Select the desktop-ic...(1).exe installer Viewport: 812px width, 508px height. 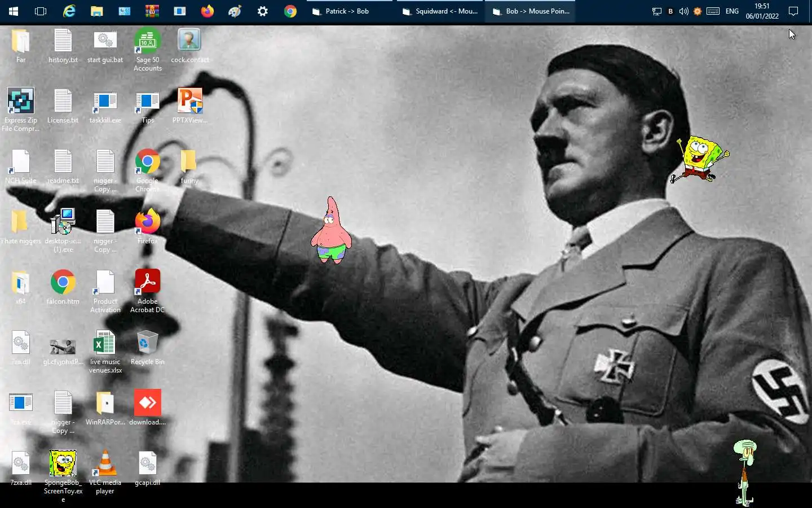(x=63, y=231)
